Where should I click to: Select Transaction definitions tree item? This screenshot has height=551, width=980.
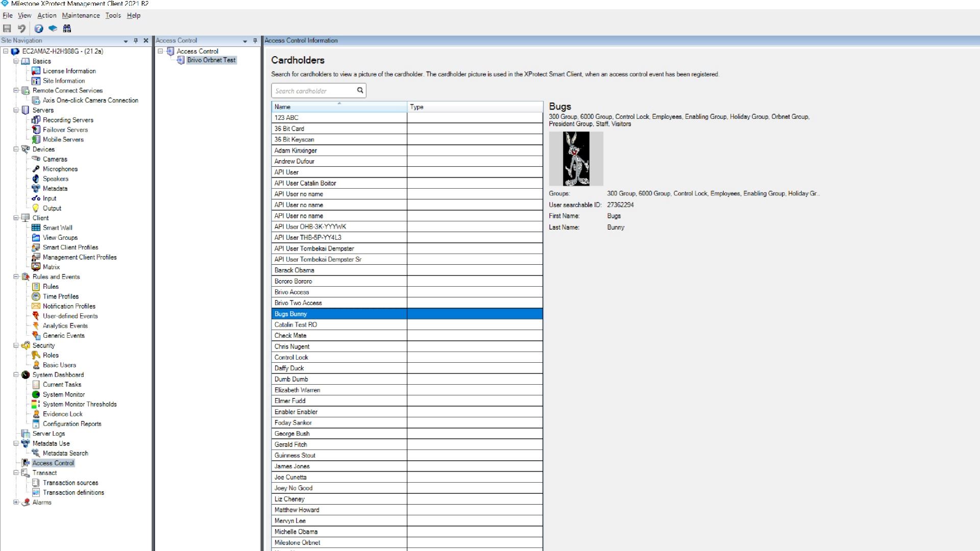pyautogui.click(x=73, y=492)
